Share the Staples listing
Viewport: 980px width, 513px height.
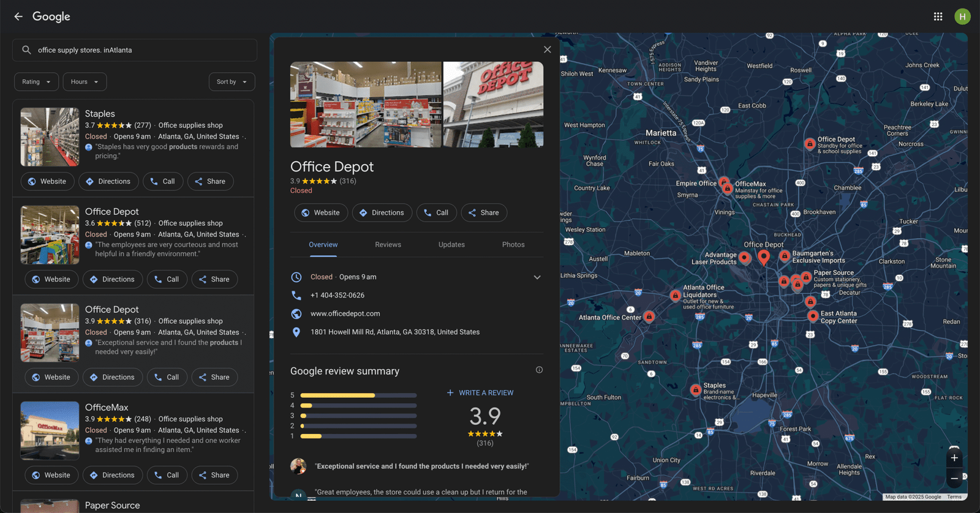point(210,181)
